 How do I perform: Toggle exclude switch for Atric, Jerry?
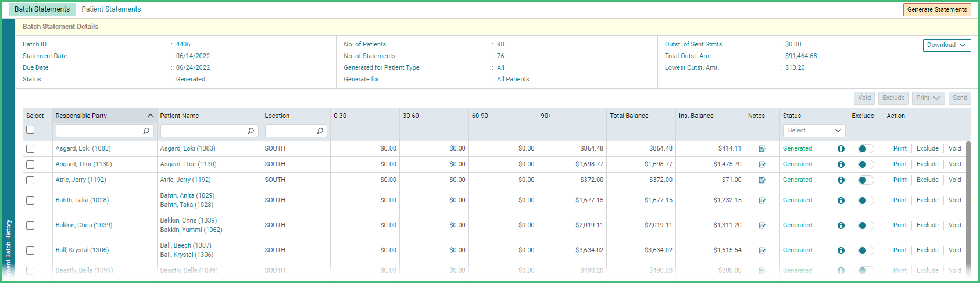pyautogui.click(x=866, y=180)
